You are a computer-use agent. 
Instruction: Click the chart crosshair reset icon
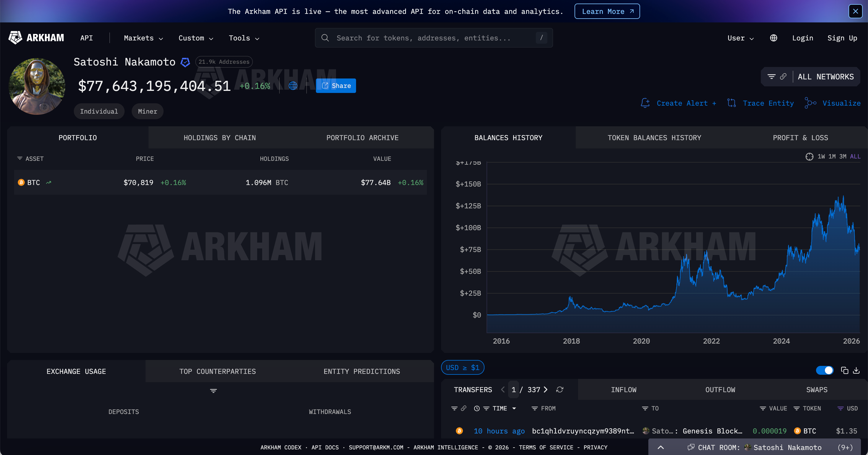pos(809,157)
